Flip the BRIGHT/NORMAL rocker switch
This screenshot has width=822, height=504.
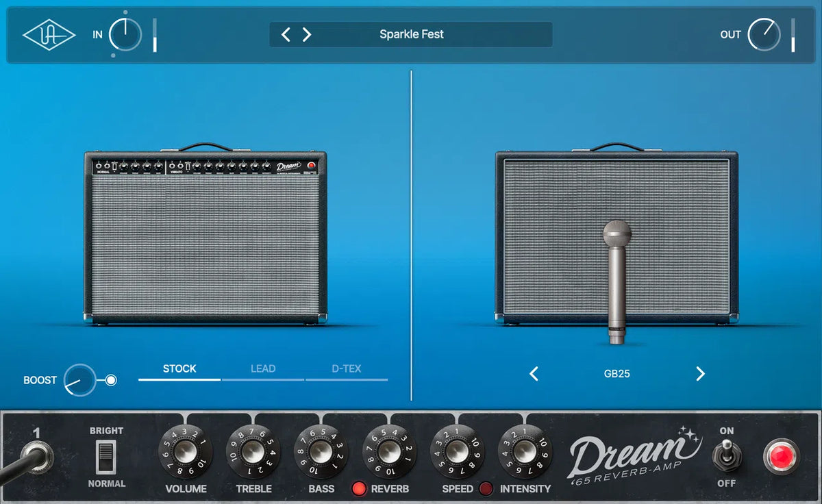(106, 455)
